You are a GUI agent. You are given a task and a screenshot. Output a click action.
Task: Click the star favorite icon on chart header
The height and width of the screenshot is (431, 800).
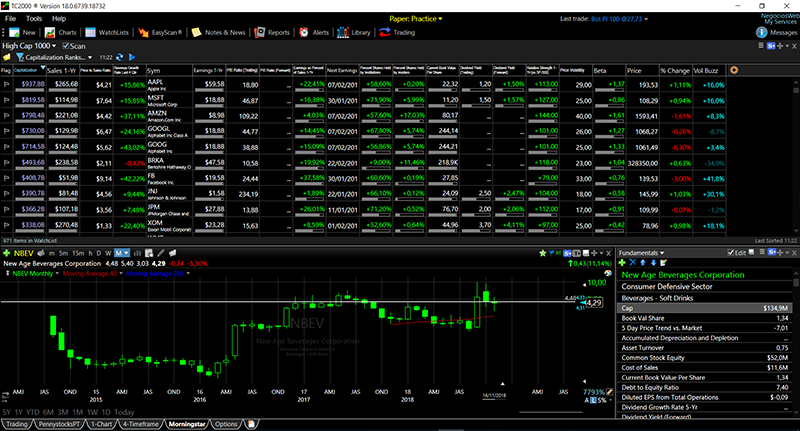543,253
